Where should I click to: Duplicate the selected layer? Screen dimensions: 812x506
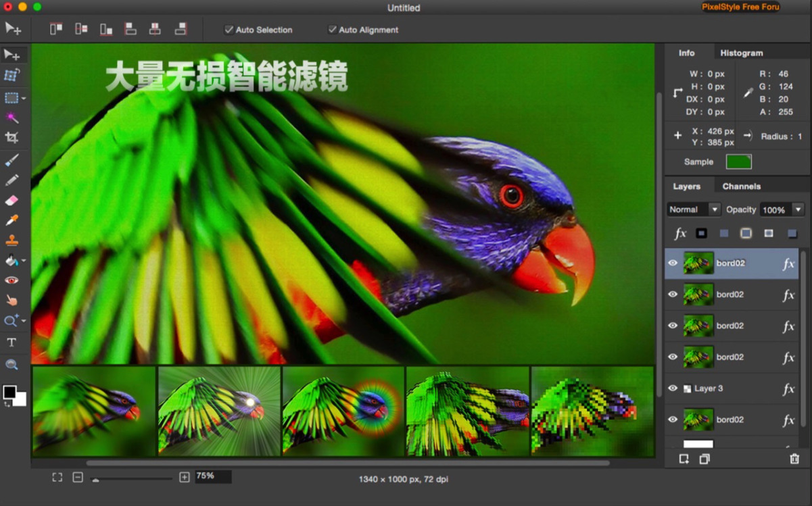[x=704, y=459]
